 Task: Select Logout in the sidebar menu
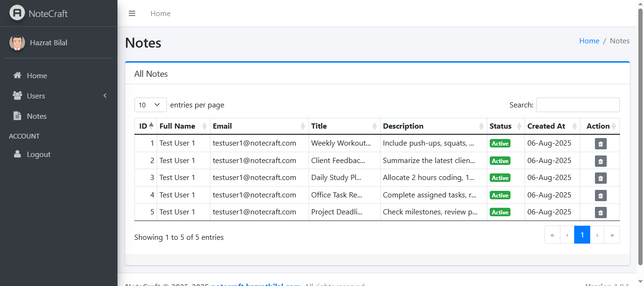coord(59,154)
